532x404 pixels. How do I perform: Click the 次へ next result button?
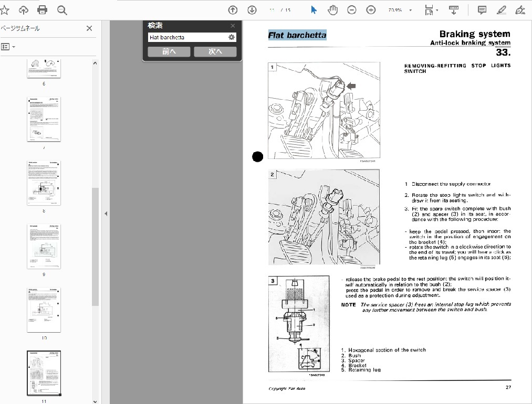coord(215,51)
